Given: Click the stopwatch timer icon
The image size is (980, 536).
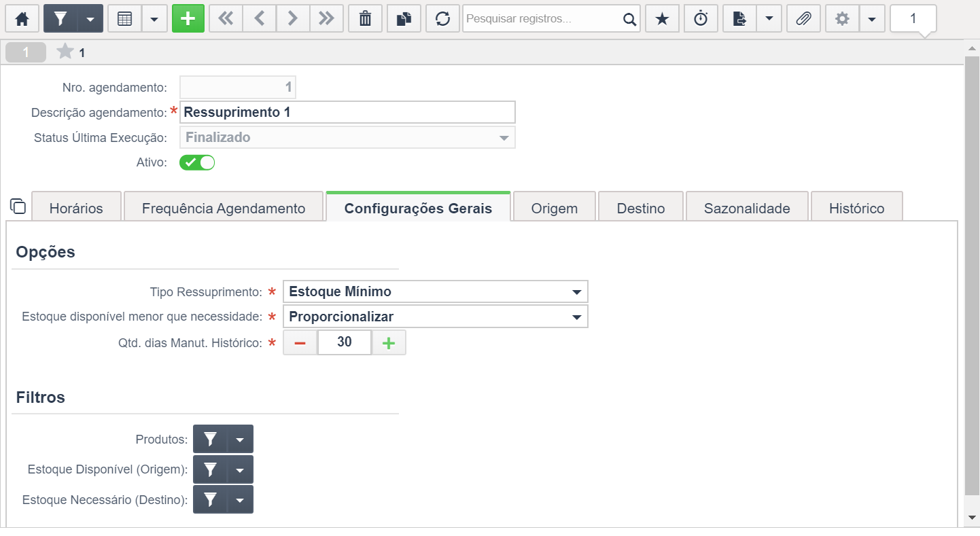Looking at the screenshot, I should coord(701,19).
